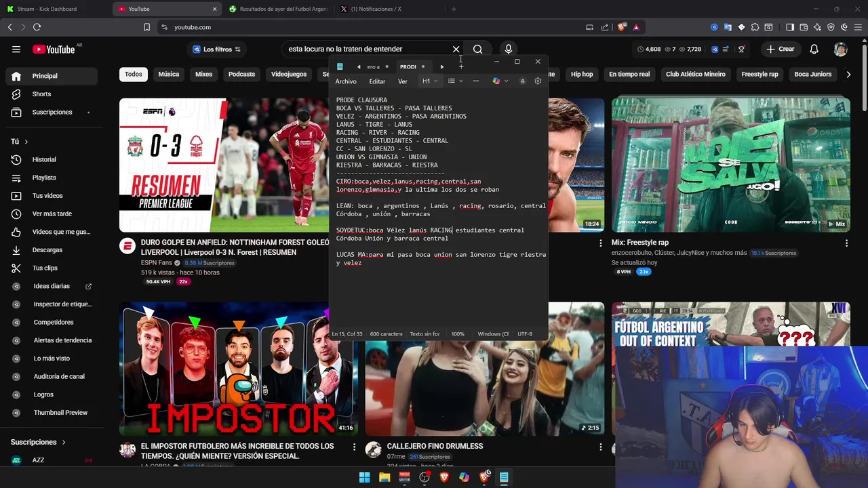The width and height of the screenshot is (868, 488).
Task: Switch to Resultados de ayer del Futbol tab
Action: (278, 9)
